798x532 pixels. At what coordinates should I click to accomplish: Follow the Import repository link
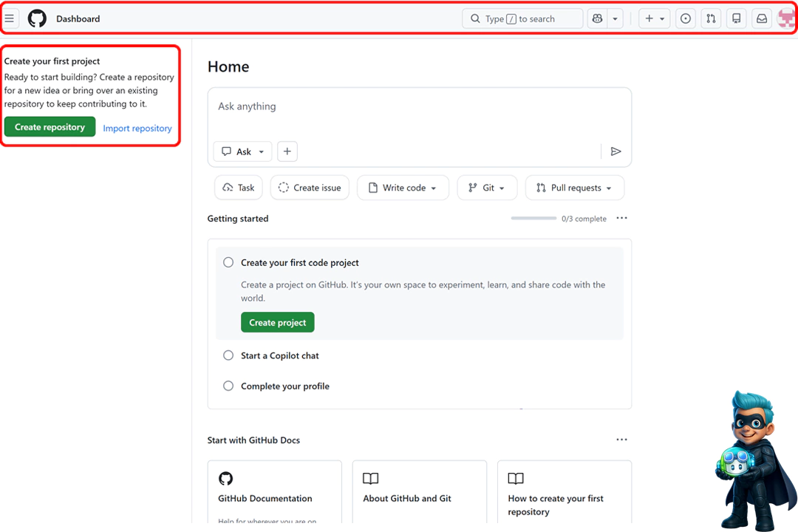click(137, 128)
